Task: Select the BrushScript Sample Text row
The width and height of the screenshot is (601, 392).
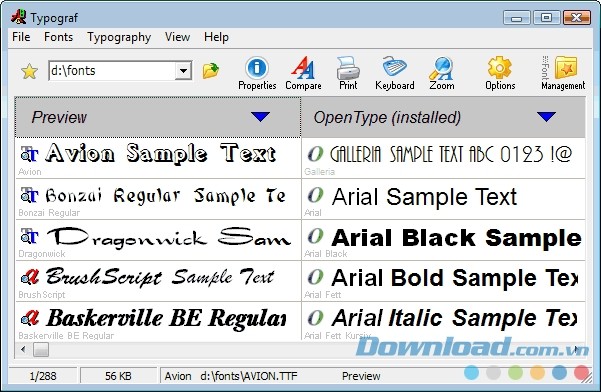Action: click(x=158, y=281)
